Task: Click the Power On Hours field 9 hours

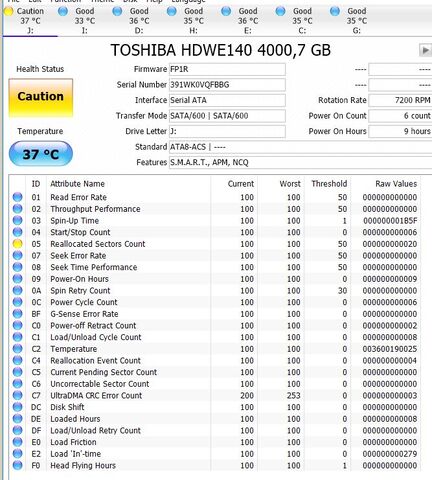Action: (x=400, y=131)
